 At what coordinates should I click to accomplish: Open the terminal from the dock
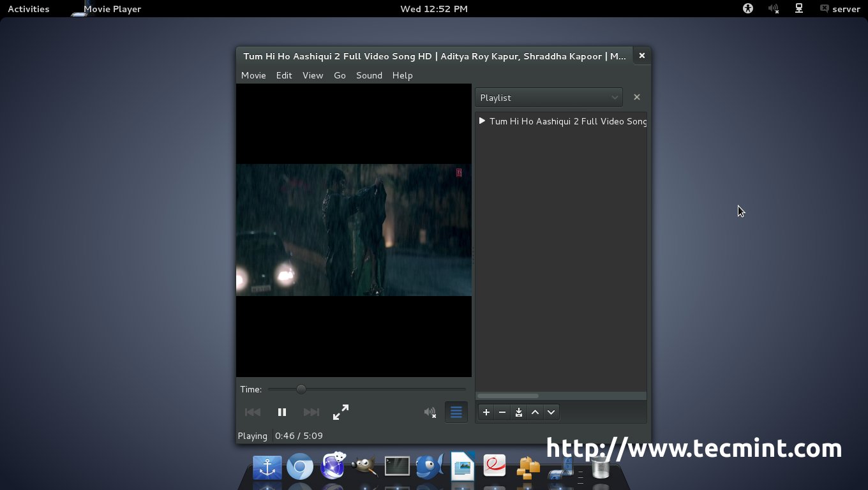397,466
